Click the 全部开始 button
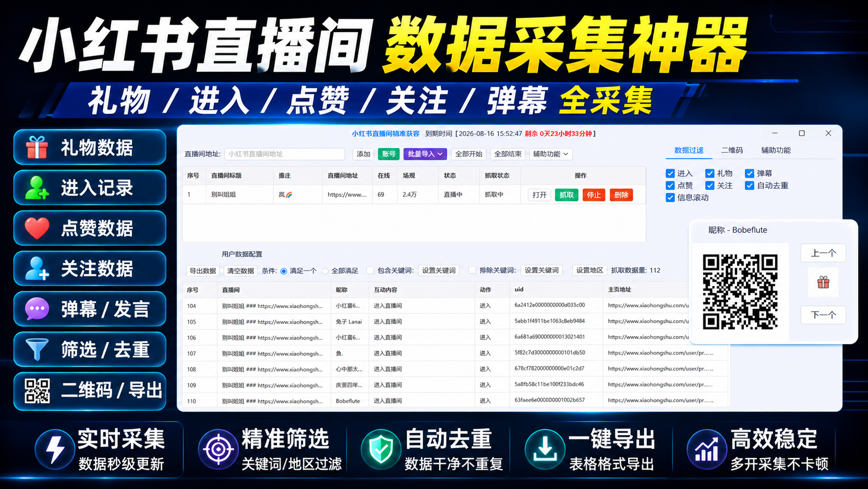Image resolution: width=868 pixels, height=489 pixels. click(469, 154)
